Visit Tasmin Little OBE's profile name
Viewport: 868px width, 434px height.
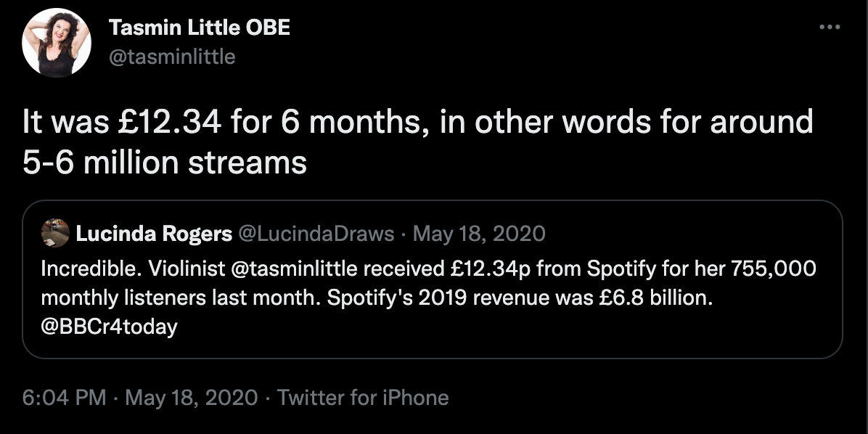coord(200,28)
